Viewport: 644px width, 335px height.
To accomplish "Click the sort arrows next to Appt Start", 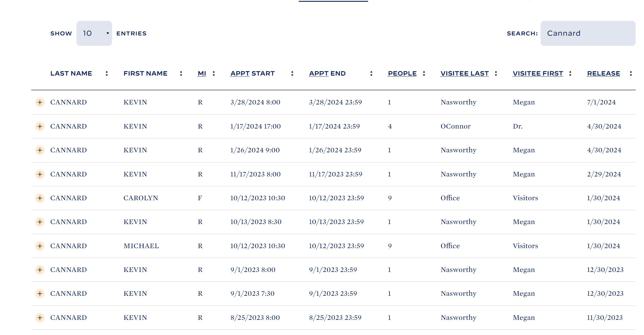I will coord(292,73).
